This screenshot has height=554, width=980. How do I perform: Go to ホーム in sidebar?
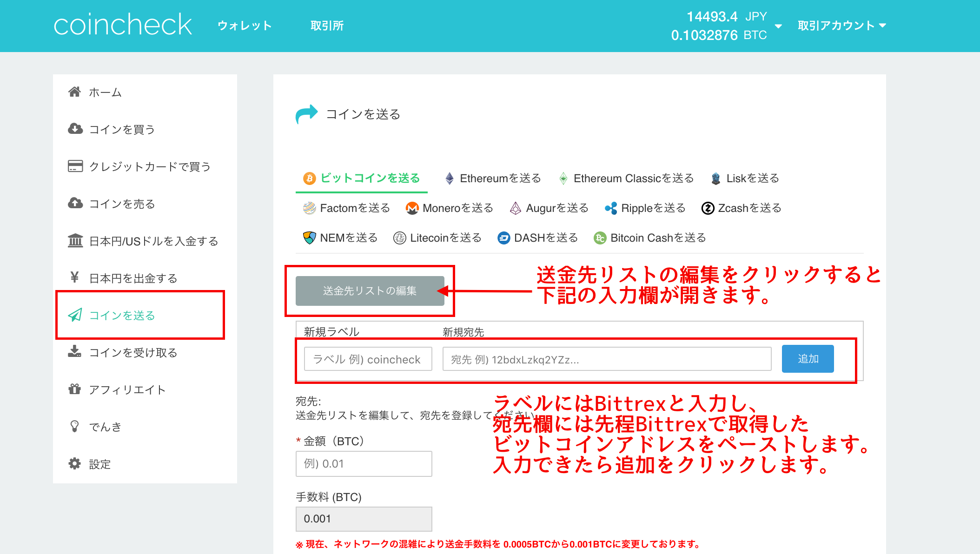tap(105, 92)
